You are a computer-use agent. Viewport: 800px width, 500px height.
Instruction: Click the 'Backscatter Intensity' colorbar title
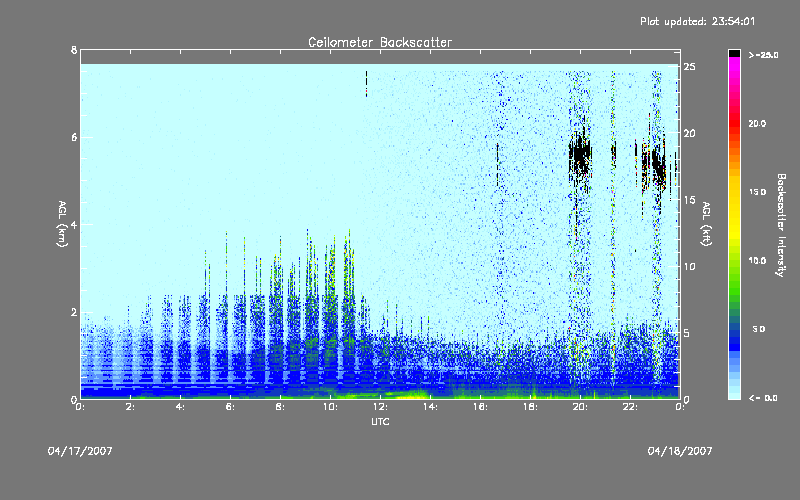781,225
